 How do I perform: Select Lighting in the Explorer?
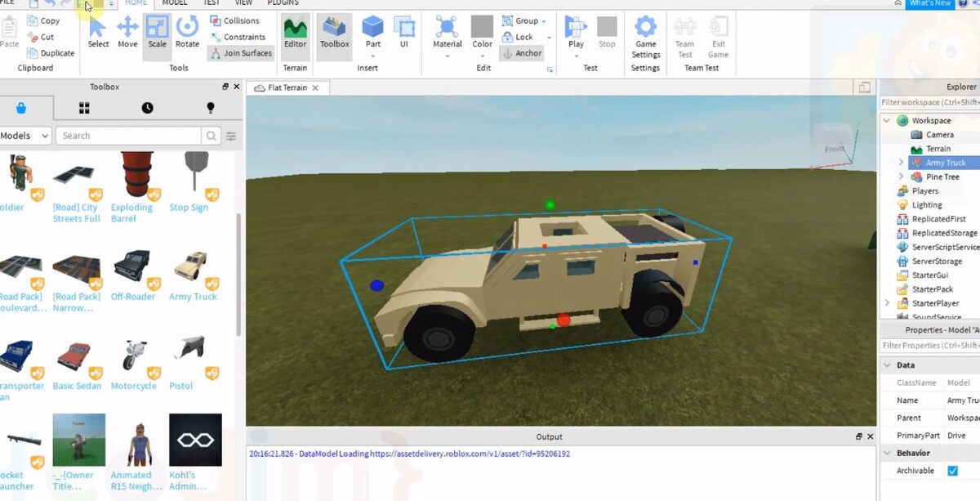(x=927, y=205)
